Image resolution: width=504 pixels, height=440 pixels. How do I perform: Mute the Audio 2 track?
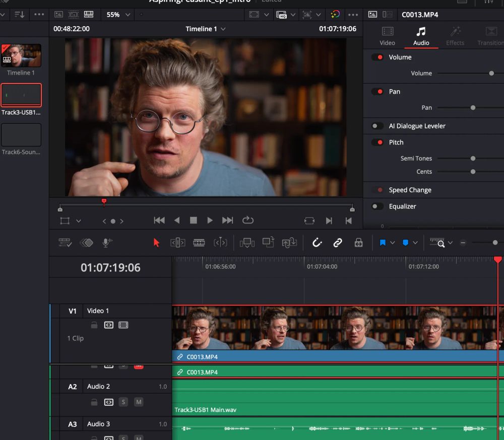click(139, 402)
